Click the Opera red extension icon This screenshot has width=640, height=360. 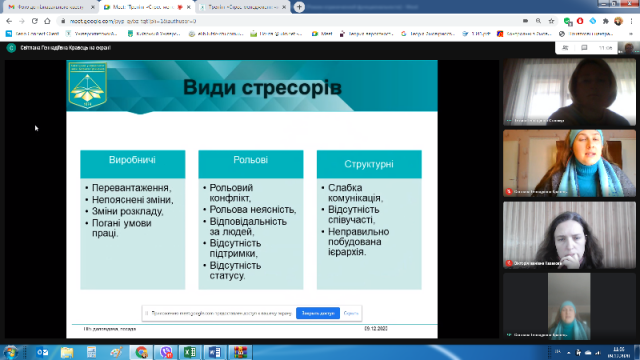(580, 21)
